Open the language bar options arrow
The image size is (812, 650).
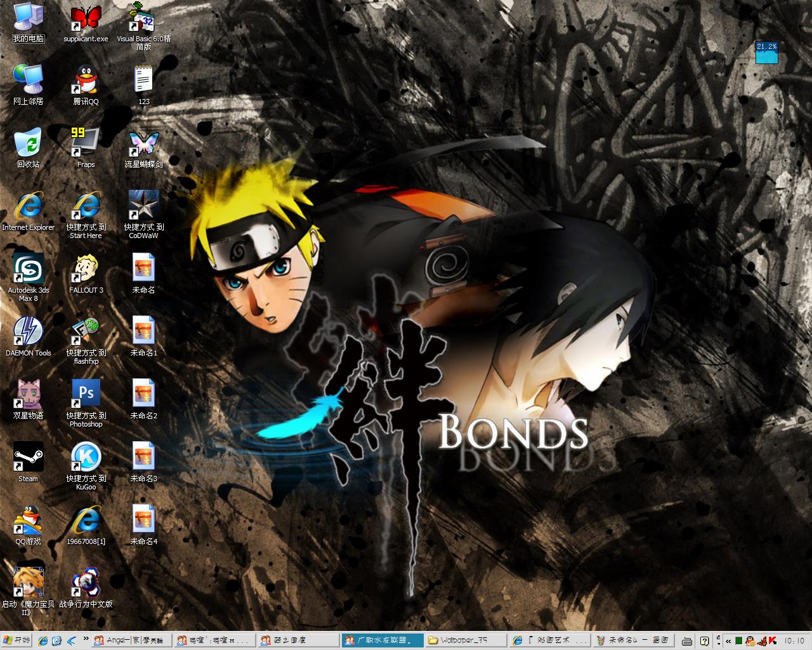717,644
